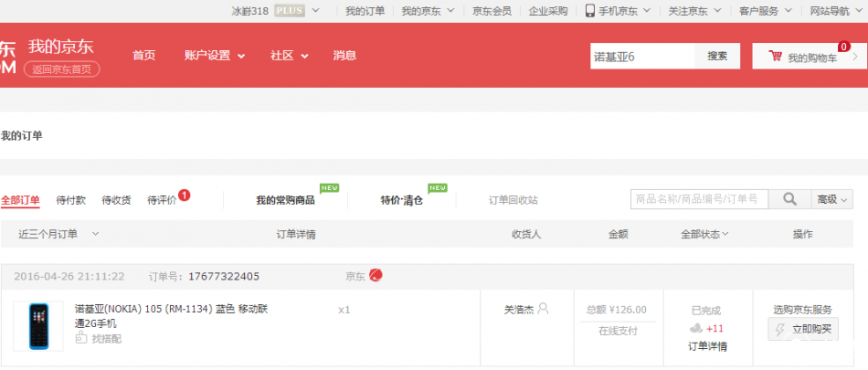Open 订单详情 for the Nokia order
Screen dimensions: 868x370
[707, 347]
